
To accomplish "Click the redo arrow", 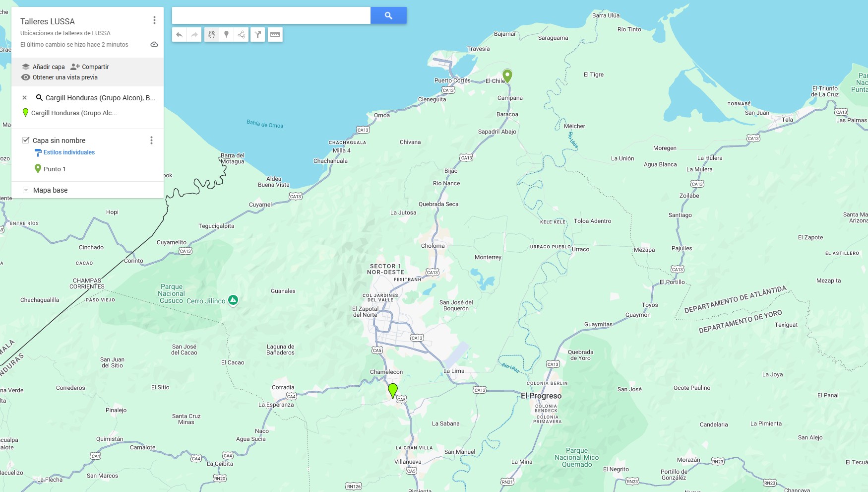I will (193, 35).
